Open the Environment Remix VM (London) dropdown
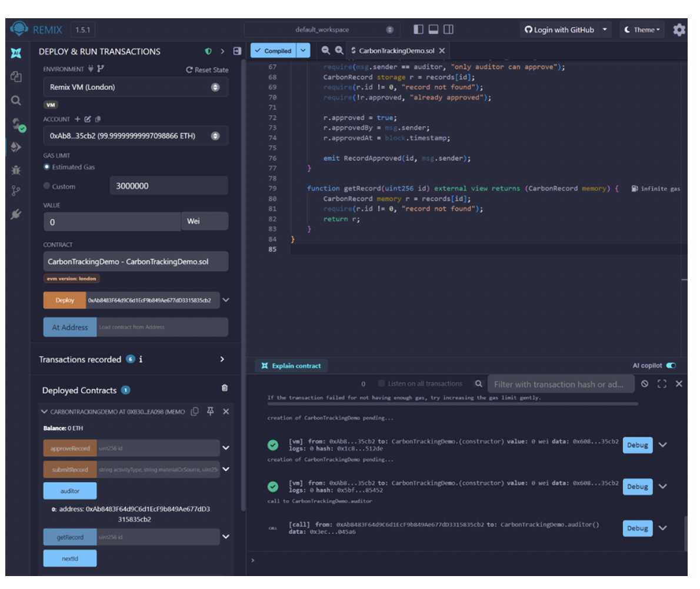This screenshot has height=589, width=700. click(x=136, y=87)
